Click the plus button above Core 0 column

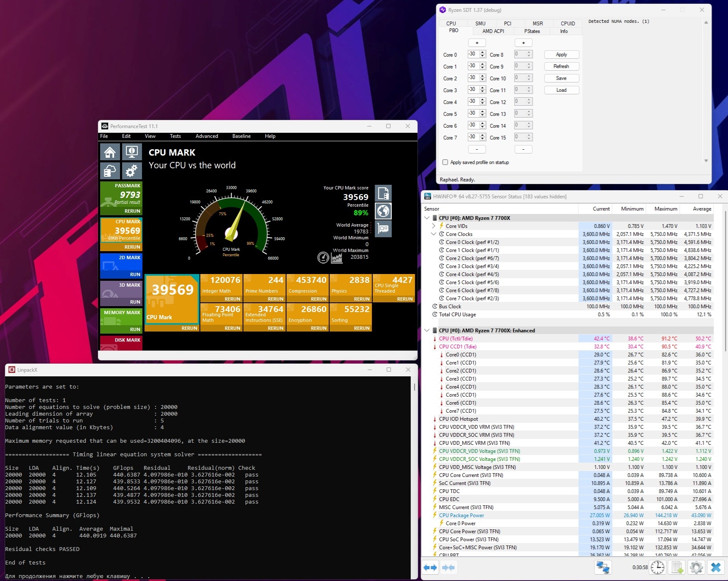pos(477,43)
